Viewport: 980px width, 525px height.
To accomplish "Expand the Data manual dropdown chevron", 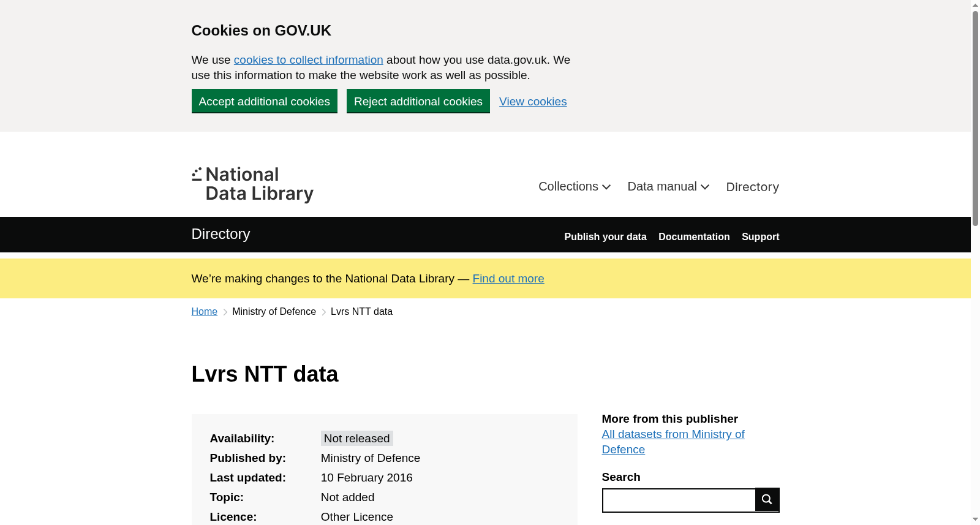I will 705,187.
